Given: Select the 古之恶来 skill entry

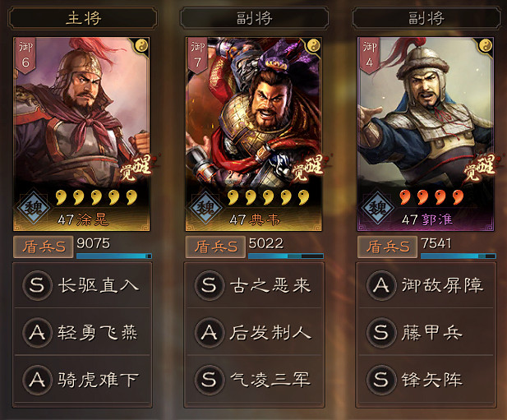Looking at the screenshot, I should click(254, 285).
